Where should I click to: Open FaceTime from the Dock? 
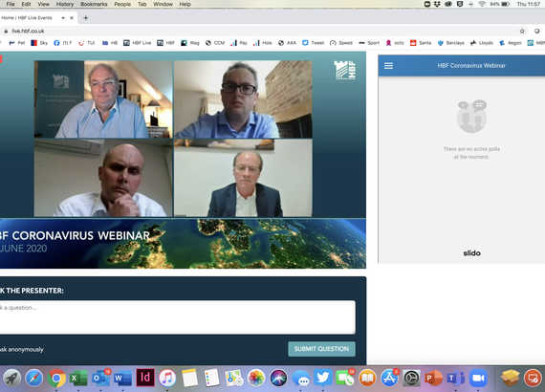click(345, 378)
